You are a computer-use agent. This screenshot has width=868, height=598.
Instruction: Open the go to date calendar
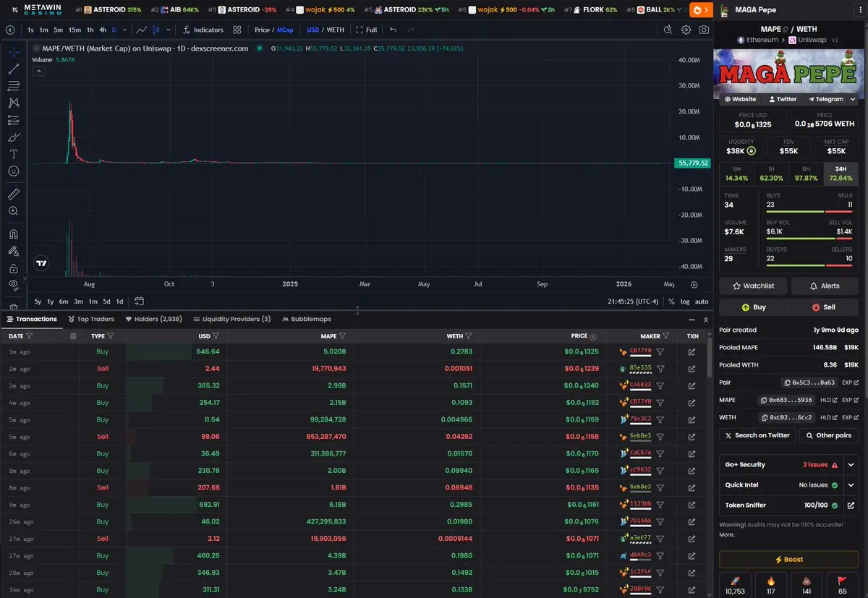tap(140, 302)
